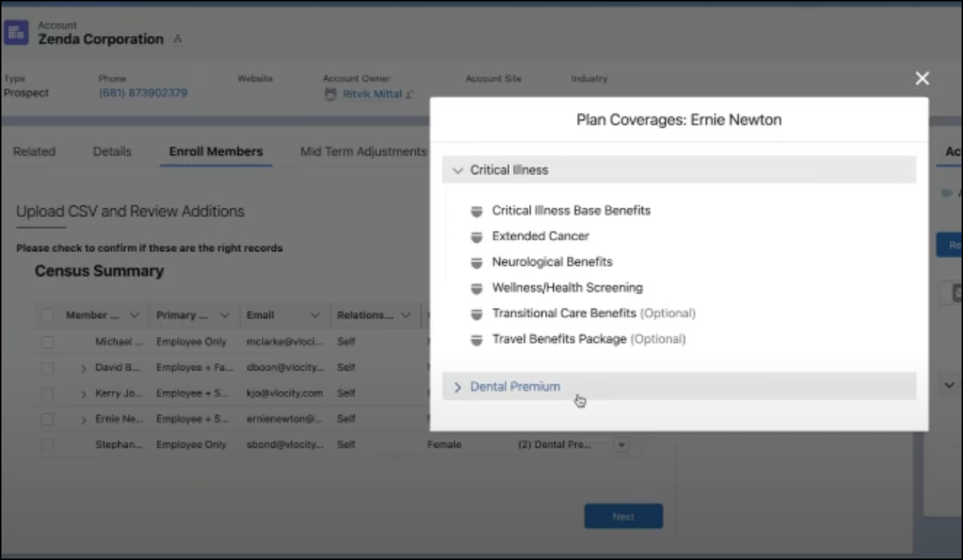Click the ernienewton@... email cell
963x560 pixels.
click(284, 420)
